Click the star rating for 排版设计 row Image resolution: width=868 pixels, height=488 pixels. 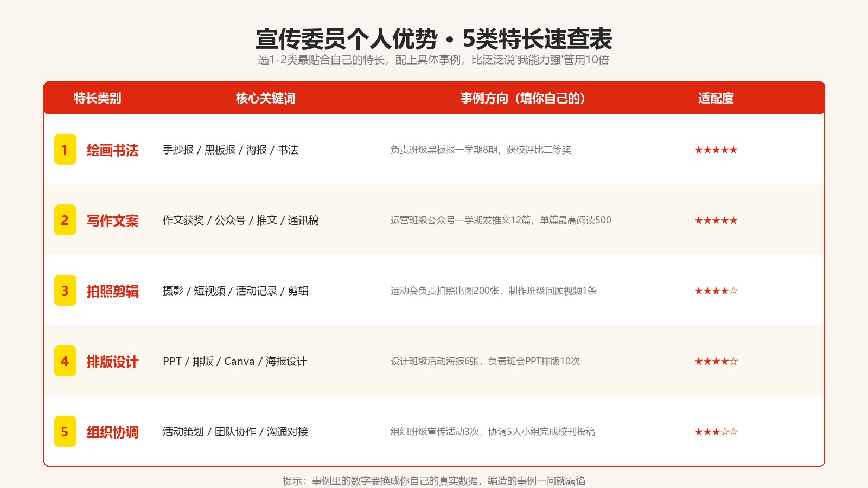coord(716,361)
